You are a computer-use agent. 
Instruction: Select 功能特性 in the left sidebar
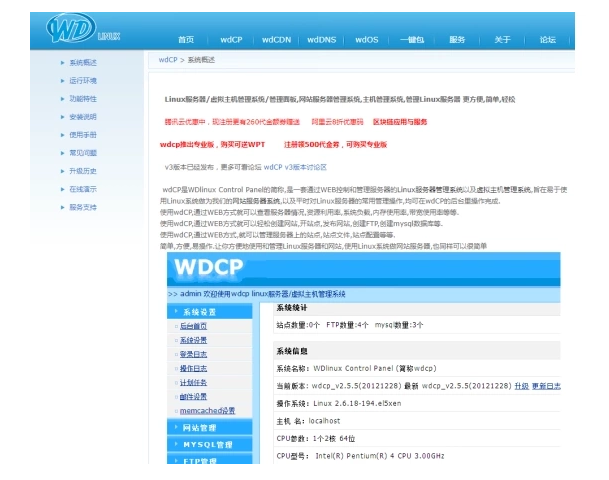coord(83,99)
